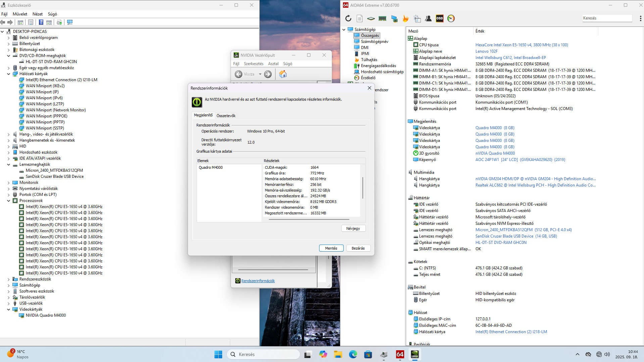Show hidden icons via the tray chevron
The height and width of the screenshot is (362, 644).
pos(577,354)
